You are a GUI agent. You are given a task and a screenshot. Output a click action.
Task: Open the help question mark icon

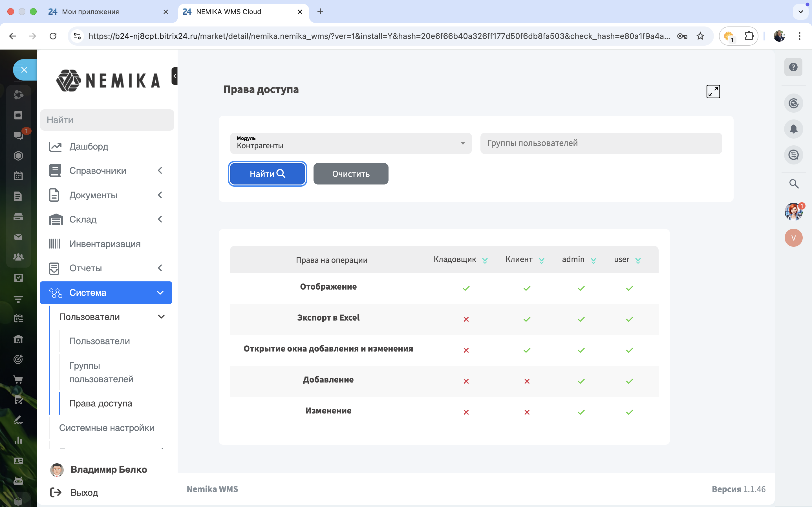tap(793, 67)
